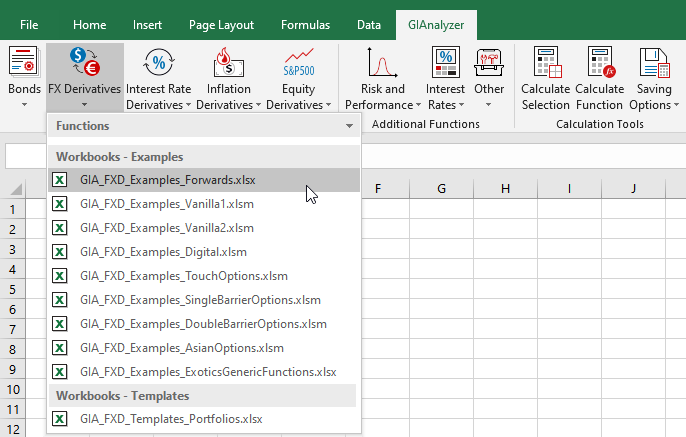Click Excel icon beside GIA_FXD_Examples_Vanilla1.xlsm
Viewport: 686px width, 437px height.
60,204
